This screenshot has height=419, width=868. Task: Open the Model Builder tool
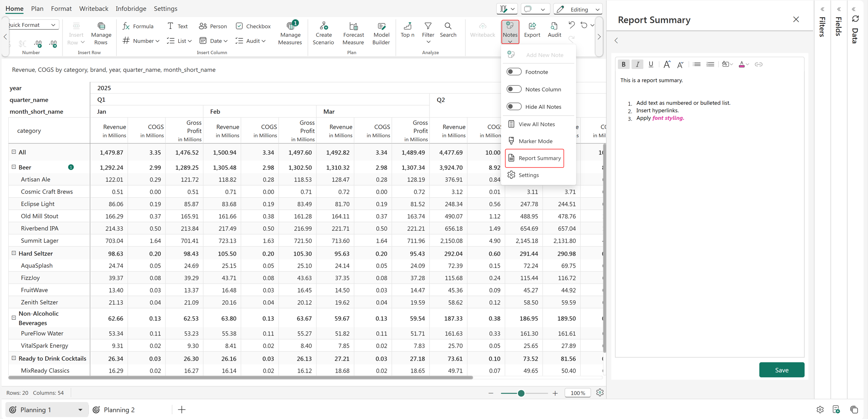pos(381,33)
